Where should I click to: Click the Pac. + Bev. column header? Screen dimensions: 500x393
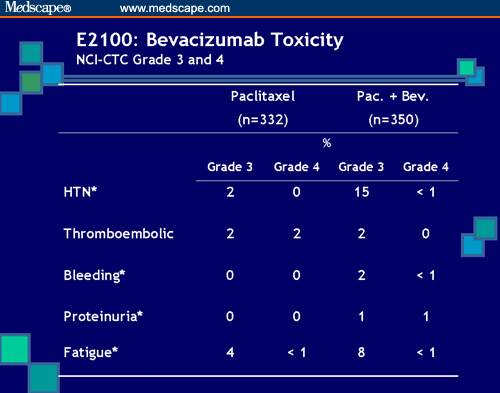(393, 96)
